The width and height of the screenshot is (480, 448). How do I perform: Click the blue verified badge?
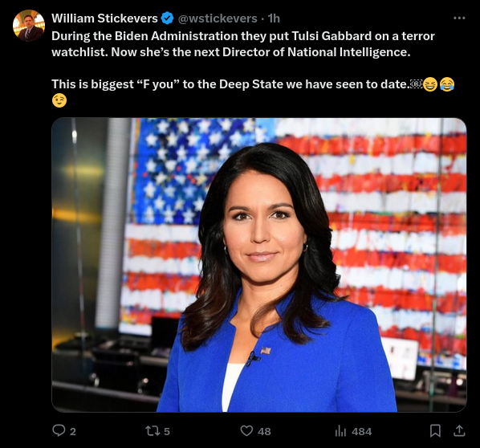(167, 18)
